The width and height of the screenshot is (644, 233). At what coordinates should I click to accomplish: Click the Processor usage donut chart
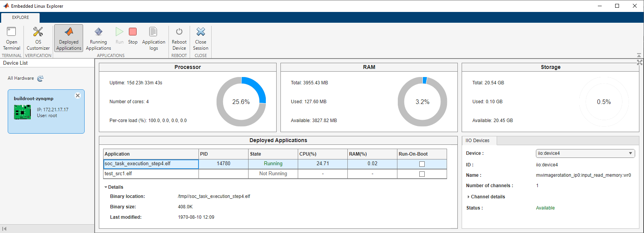point(241,102)
